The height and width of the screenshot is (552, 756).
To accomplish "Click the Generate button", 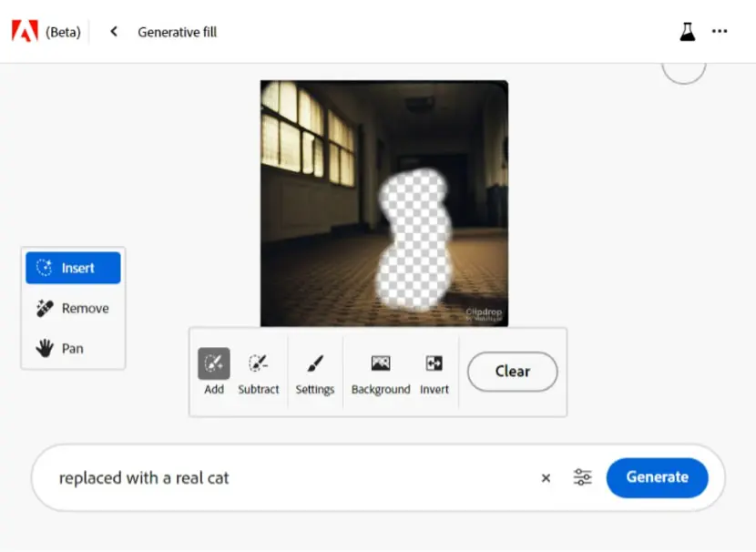I will point(657,477).
